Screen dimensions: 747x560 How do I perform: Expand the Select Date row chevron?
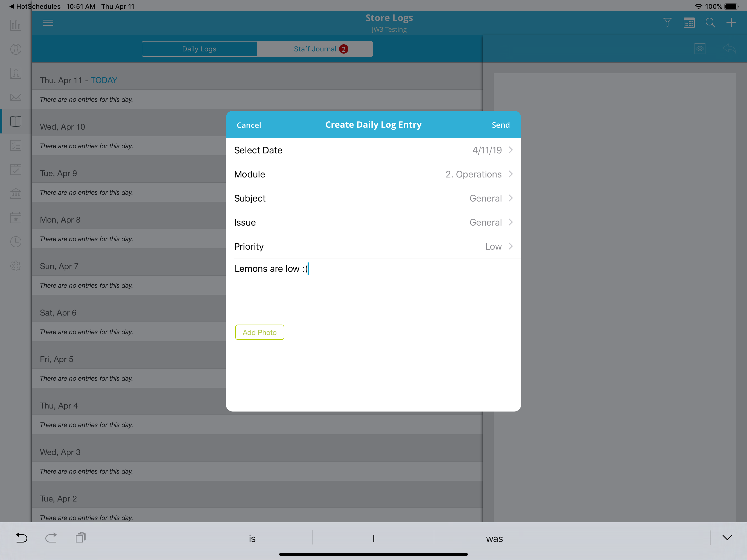point(510,150)
